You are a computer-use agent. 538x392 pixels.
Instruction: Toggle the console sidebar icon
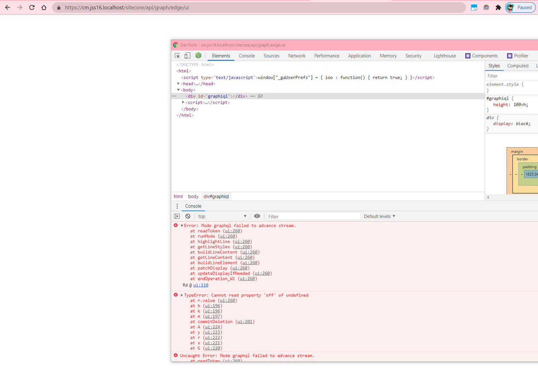pyautogui.click(x=177, y=216)
